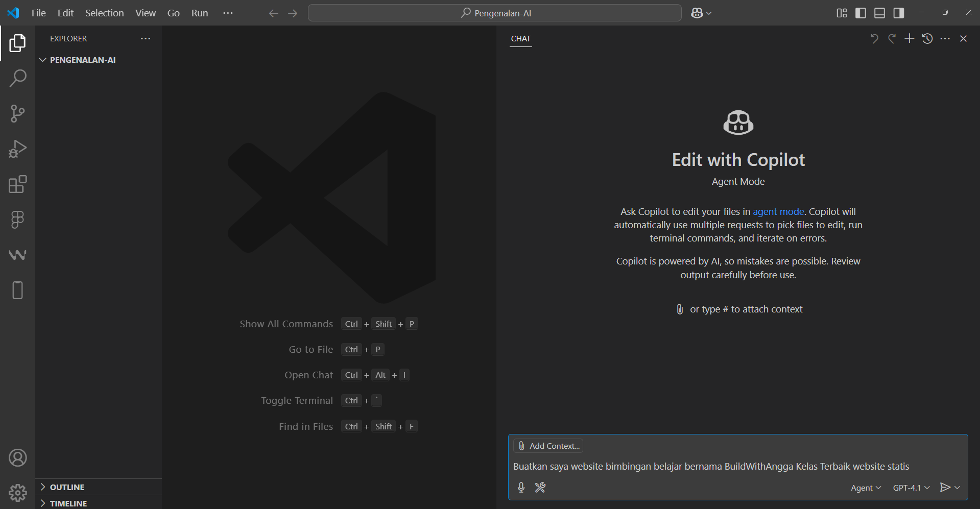Open the Accounts icon in activity bar
This screenshot has width=980, height=509.
[x=17, y=458]
